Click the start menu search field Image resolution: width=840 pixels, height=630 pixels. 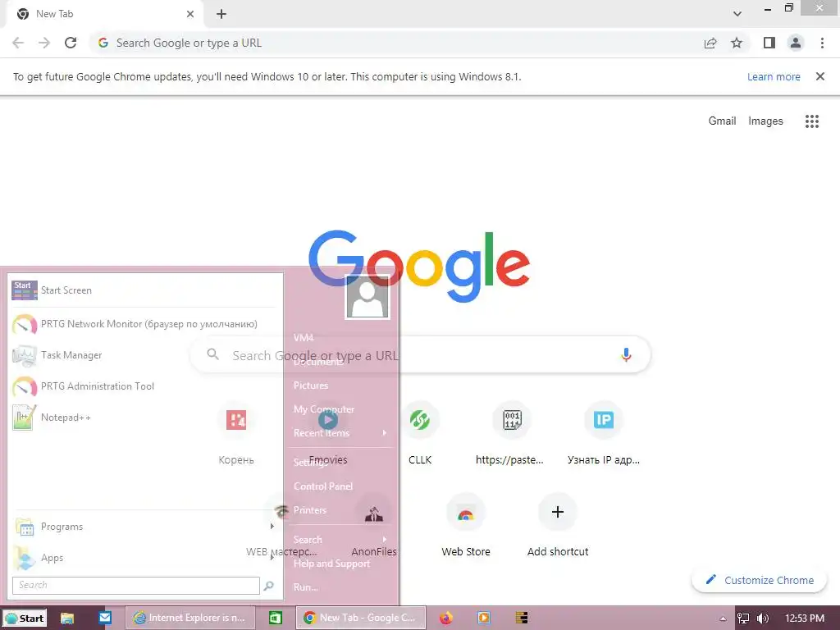136,585
